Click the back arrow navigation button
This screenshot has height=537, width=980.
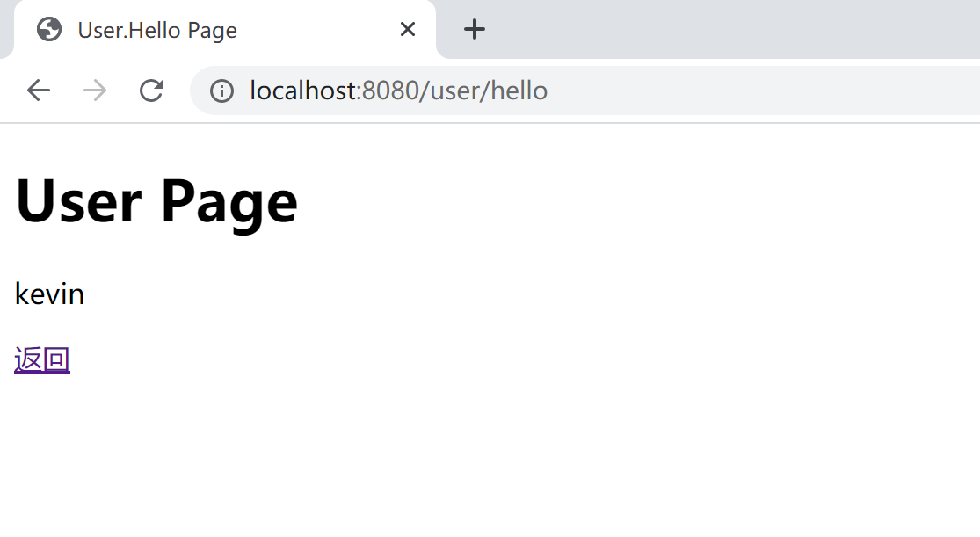(39, 91)
